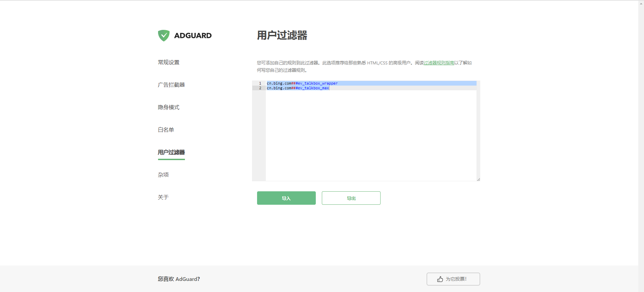644x292 pixels.
Task: Click line number 2 in editor gutter
Action: (260, 88)
